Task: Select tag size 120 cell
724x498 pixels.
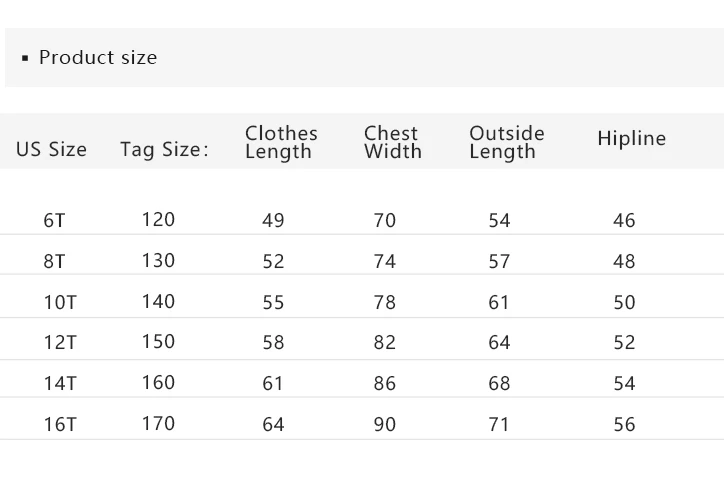Action: [x=158, y=220]
